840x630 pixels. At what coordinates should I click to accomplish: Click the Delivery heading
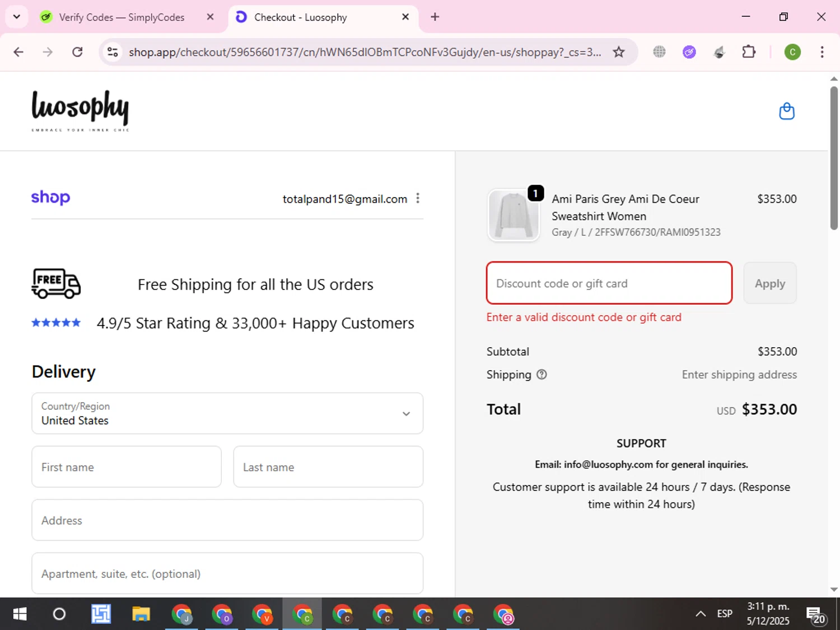64,372
